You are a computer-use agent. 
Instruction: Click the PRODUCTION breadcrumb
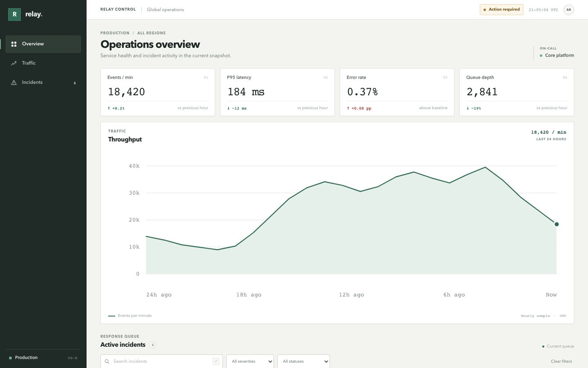pyautogui.click(x=115, y=33)
